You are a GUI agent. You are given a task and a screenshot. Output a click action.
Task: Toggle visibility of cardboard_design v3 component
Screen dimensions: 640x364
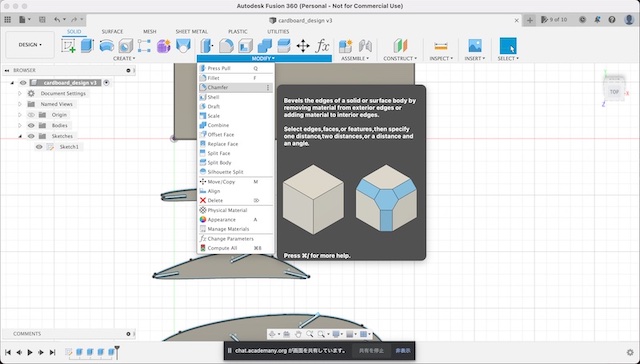pyautogui.click(x=23, y=83)
